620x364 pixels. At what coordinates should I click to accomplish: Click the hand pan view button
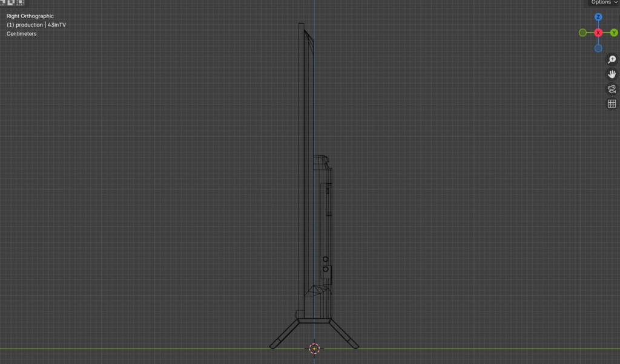[612, 74]
